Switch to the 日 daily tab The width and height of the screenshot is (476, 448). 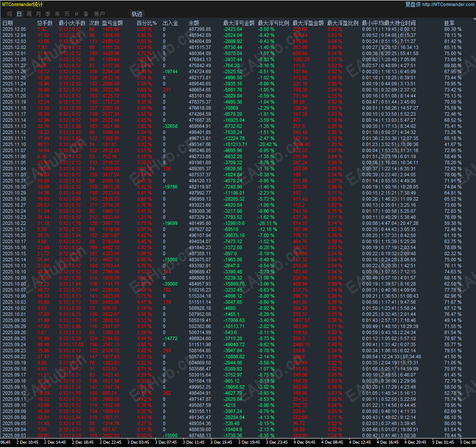(19, 13)
